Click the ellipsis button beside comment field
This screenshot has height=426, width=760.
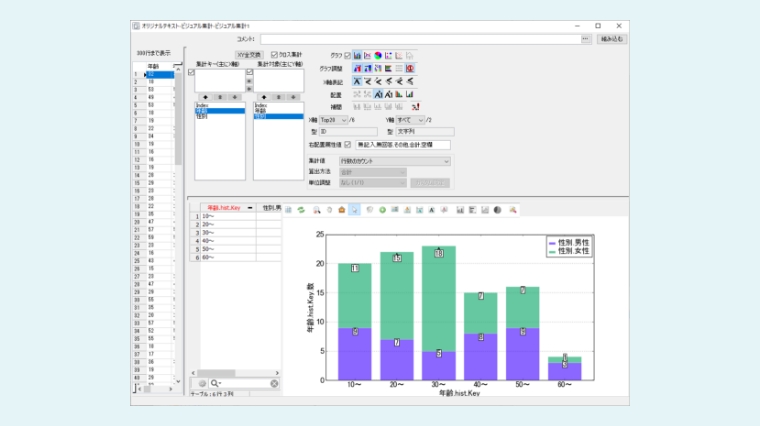pyautogui.click(x=586, y=39)
